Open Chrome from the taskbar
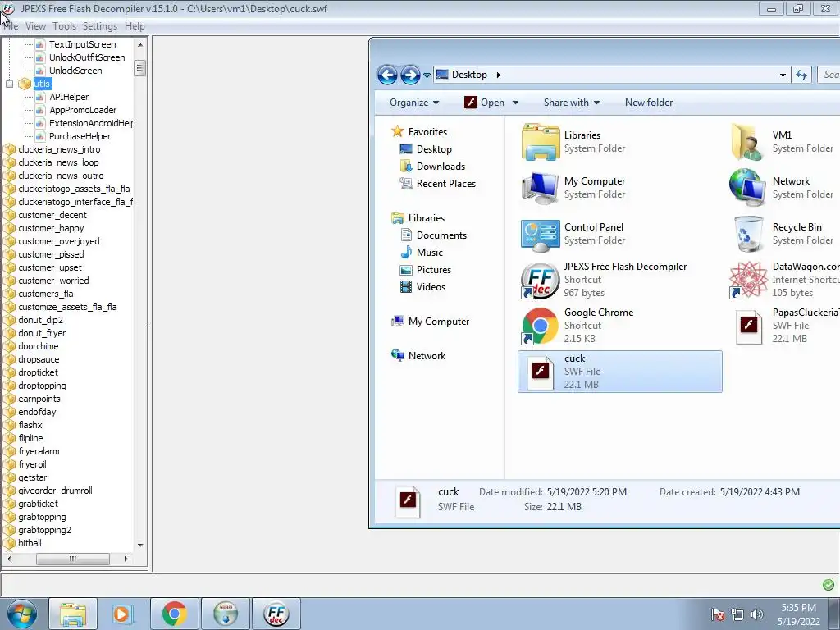 (x=174, y=614)
